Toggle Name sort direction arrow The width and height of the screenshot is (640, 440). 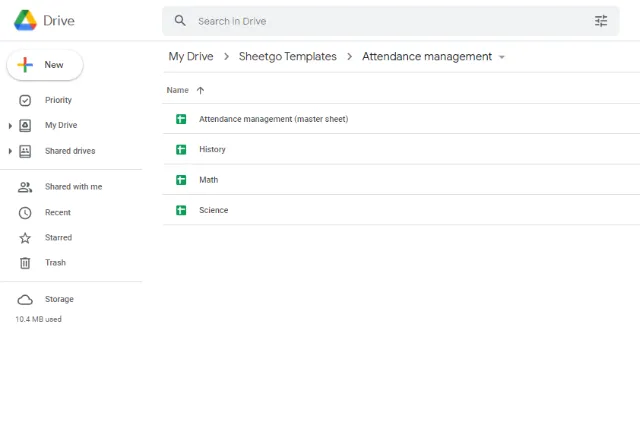coord(200,90)
